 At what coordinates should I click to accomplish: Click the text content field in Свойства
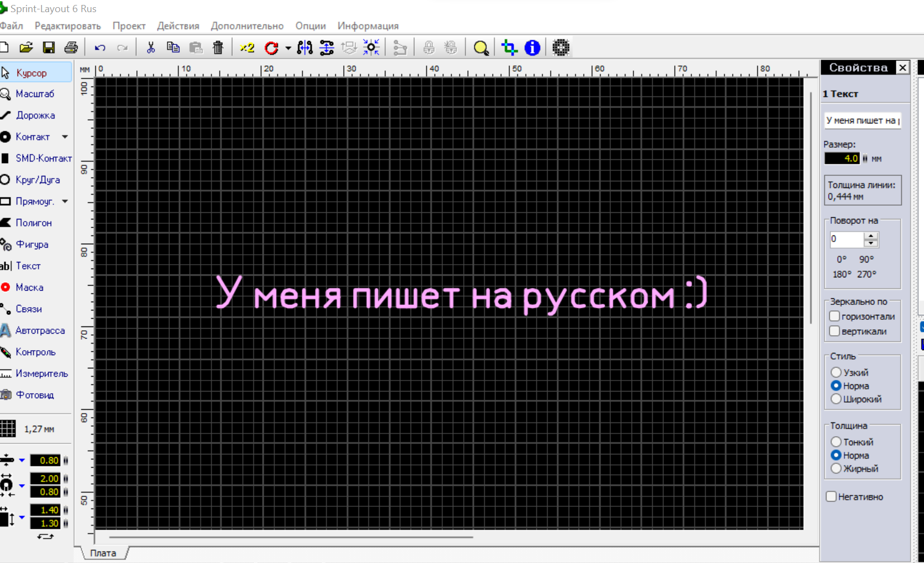[x=863, y=120]
